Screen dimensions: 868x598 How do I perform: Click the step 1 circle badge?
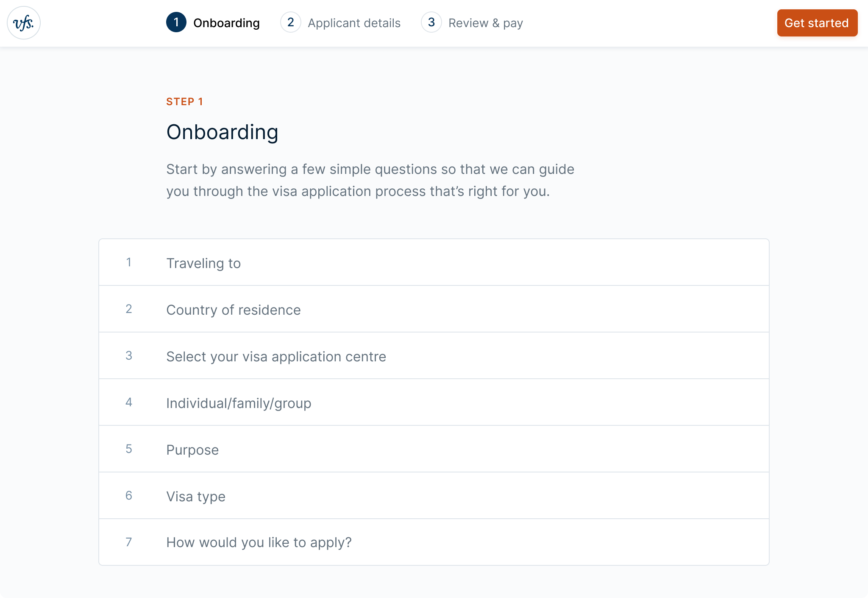[x=176, y=22]
